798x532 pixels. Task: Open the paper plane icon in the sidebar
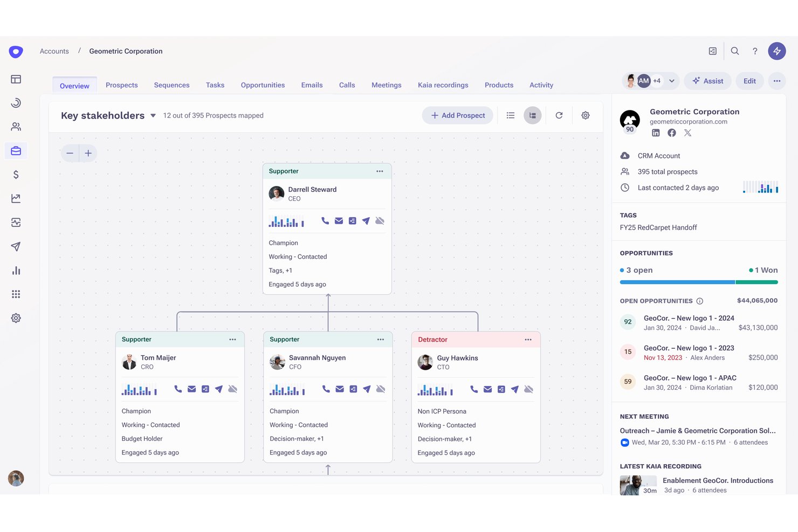point(16,246)
